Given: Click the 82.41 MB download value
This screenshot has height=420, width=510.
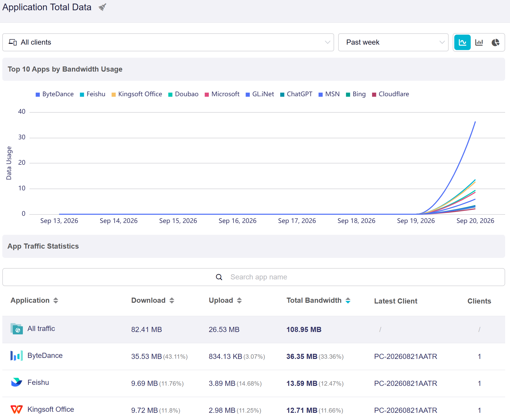Looking at the screenshot, I should click(x=147, y=330).
